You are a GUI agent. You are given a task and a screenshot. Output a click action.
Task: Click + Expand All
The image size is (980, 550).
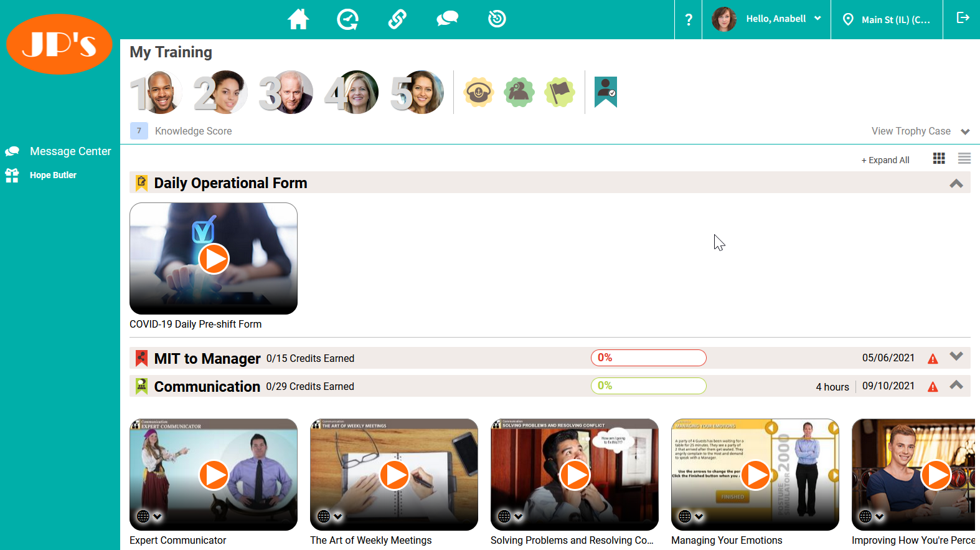point(885,160)
